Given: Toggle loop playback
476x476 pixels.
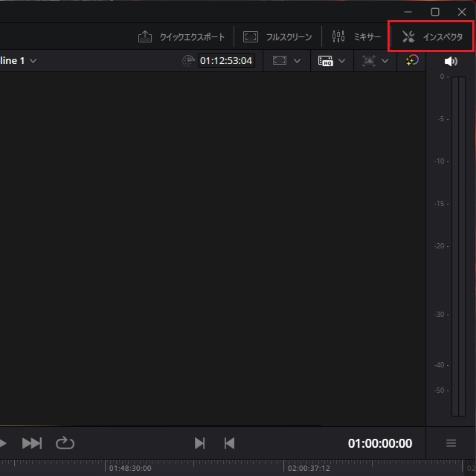Looking at the screenshot, I should pos(65,443).
